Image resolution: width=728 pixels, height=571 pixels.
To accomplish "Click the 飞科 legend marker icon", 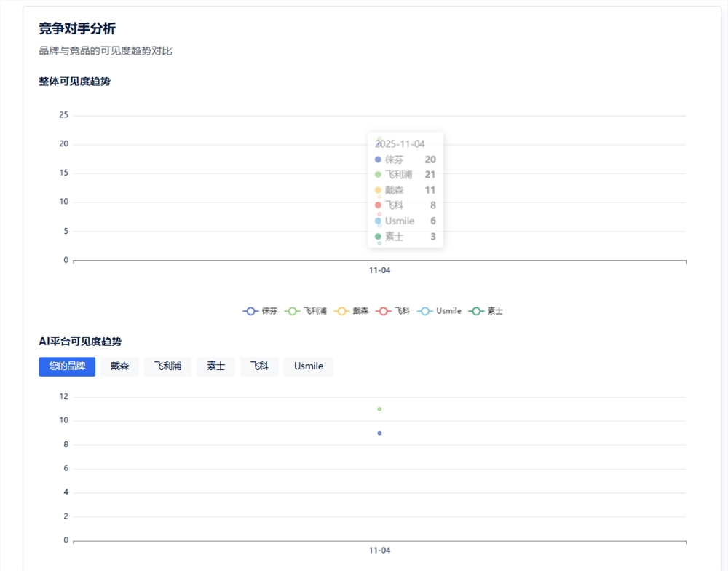I will tap(384, 310).
